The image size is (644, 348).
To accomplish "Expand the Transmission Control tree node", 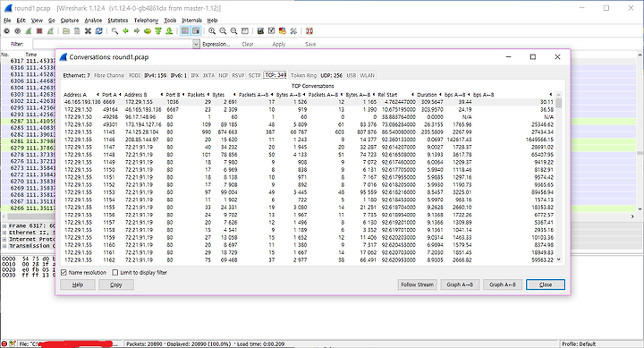I will point(4,246).
